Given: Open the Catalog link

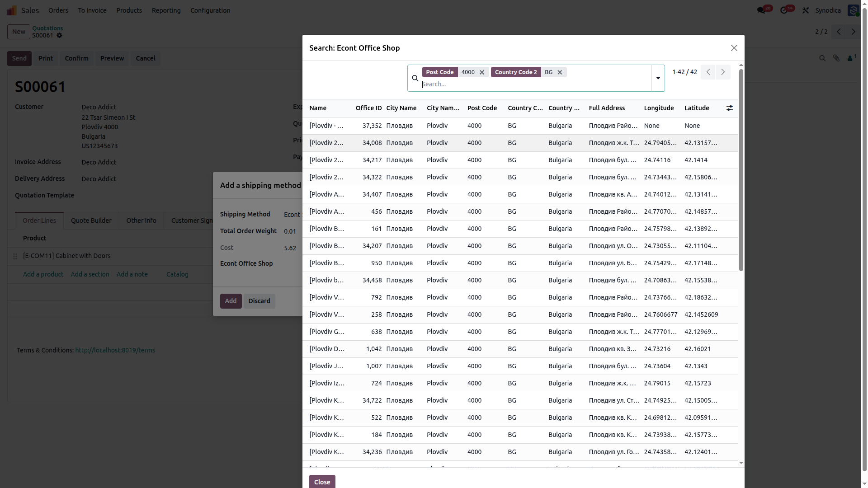Looking at the screenshot, I should coord(177,274).
